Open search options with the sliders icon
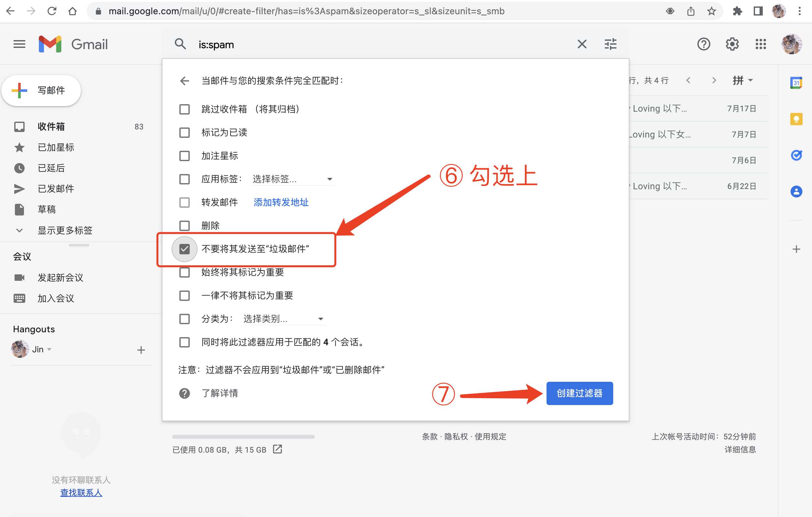The width and height of the screenshot is (812, 517). (x=610, y=44)
